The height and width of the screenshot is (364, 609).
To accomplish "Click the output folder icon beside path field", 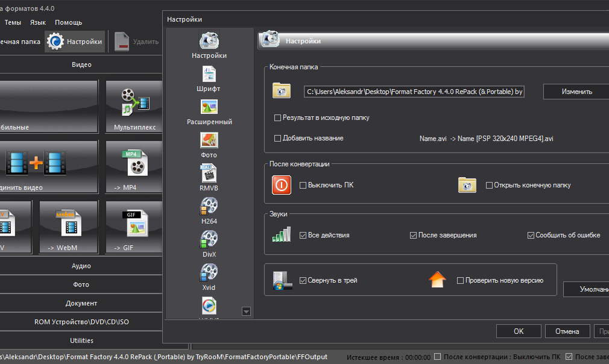I will (282, 91).
